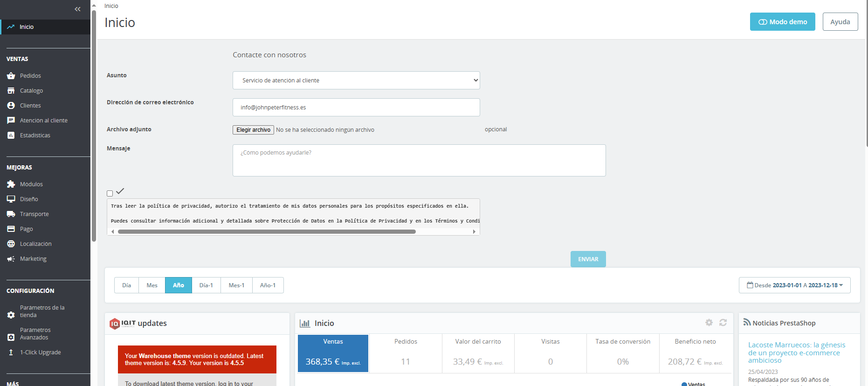Viewport: 868px width, 386px height.
Task: Select the Pedidos KPI tile showing 11
Action: tap(406, 353)
